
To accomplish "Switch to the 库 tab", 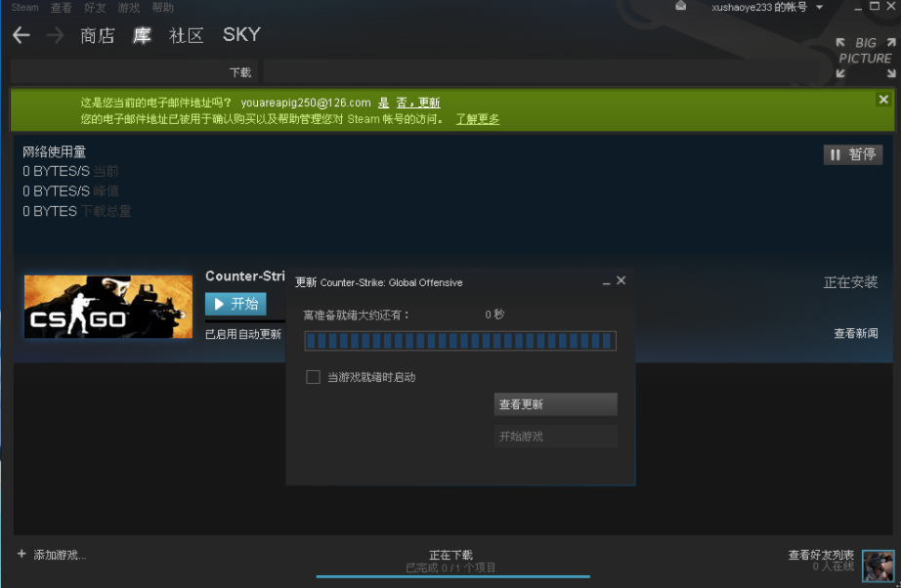I will pos(142,35).
